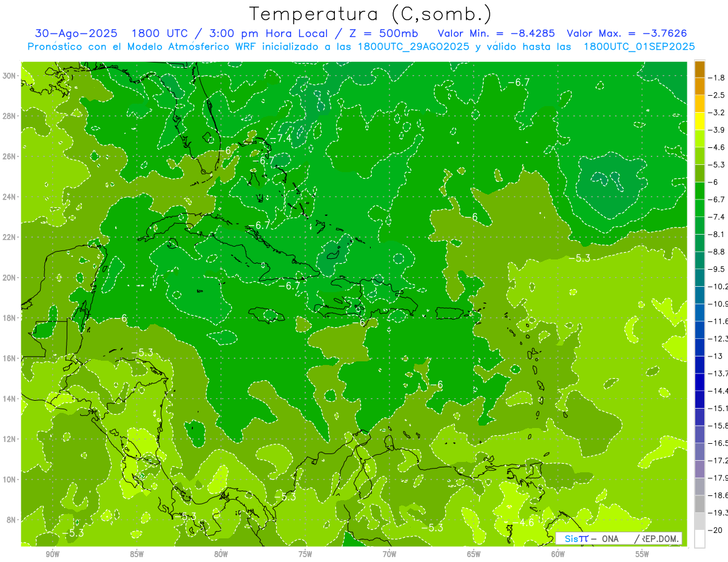Click the "-17.9" color bar label
728x562 pixels.
point(718,478)
